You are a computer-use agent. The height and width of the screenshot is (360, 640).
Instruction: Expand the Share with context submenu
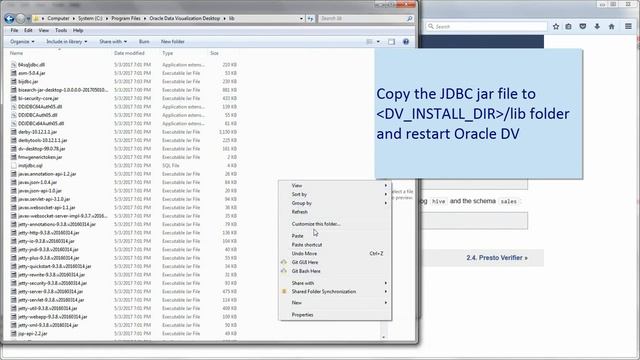[334, 283]
